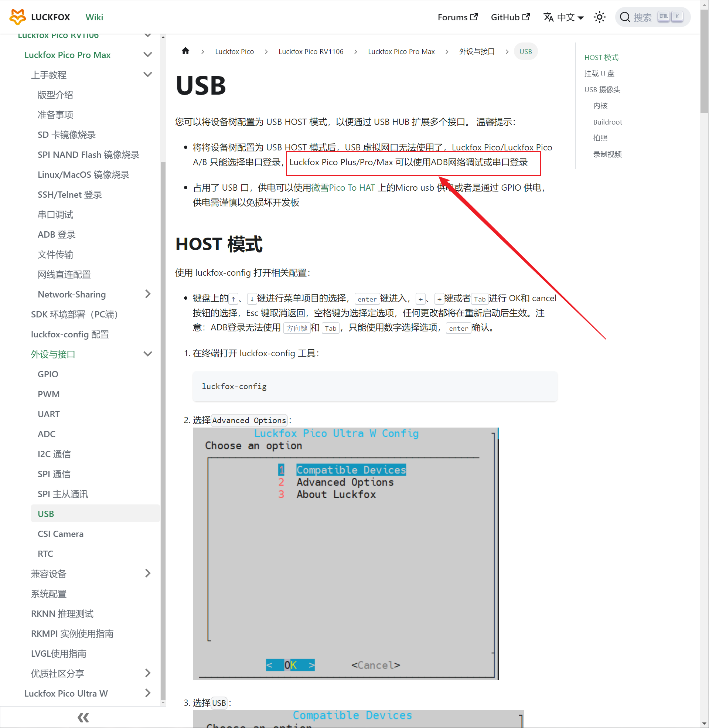Go to 外设与接口 breadcrumb

click(477, 51)
